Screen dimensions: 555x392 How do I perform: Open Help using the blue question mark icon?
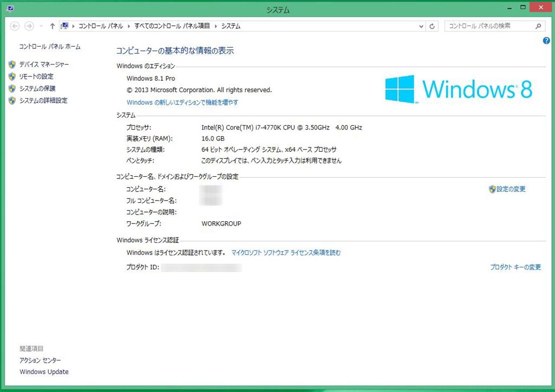point(546,41)
